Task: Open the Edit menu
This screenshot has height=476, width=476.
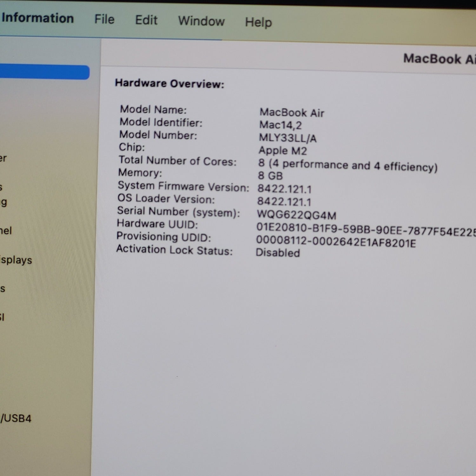Action: coord(146,20)
